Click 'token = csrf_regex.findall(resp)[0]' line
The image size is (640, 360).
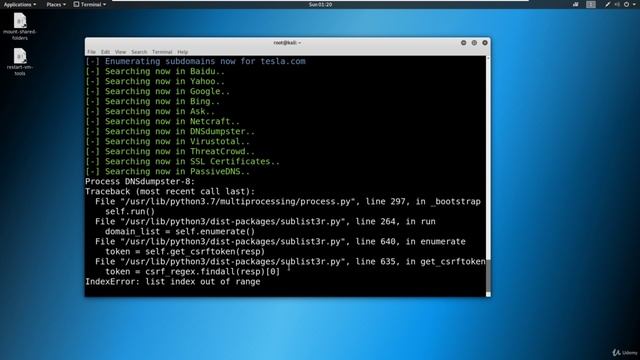click(193, 271)
